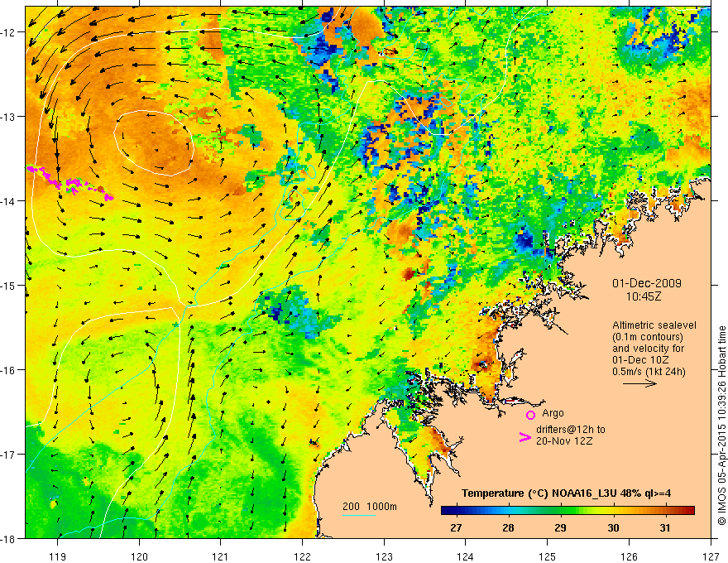Click the longitude axis label 125
The image size is (728, 563).
[548, 556]
